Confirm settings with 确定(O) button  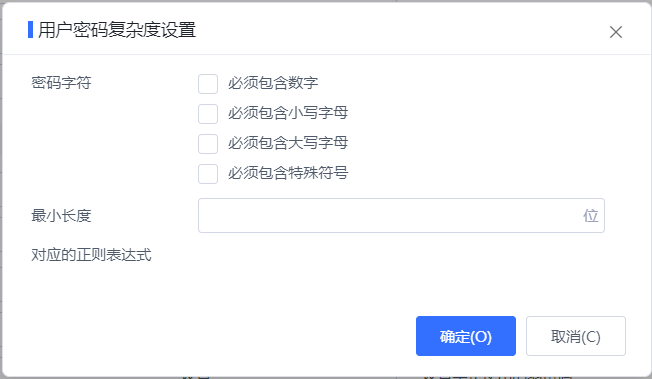pos(466,336)
